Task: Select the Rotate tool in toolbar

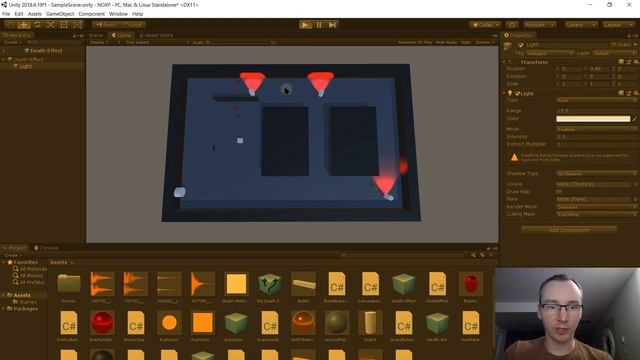Action: (x=37, y=25)
